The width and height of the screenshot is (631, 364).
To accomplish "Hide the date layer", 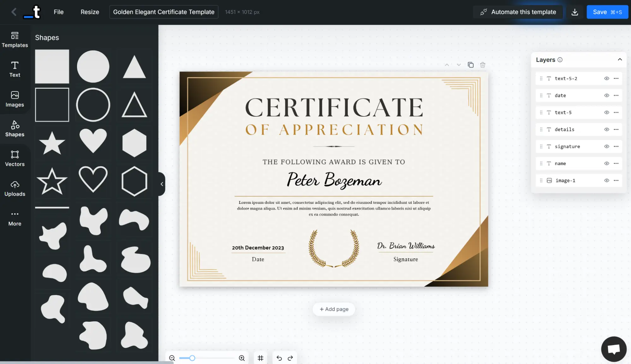I will tap(606, 95).
